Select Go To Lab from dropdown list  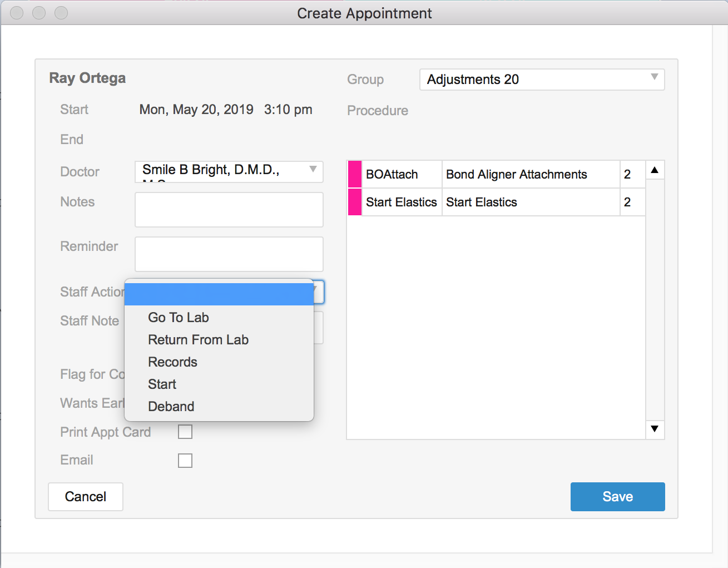tap(178, 318)
